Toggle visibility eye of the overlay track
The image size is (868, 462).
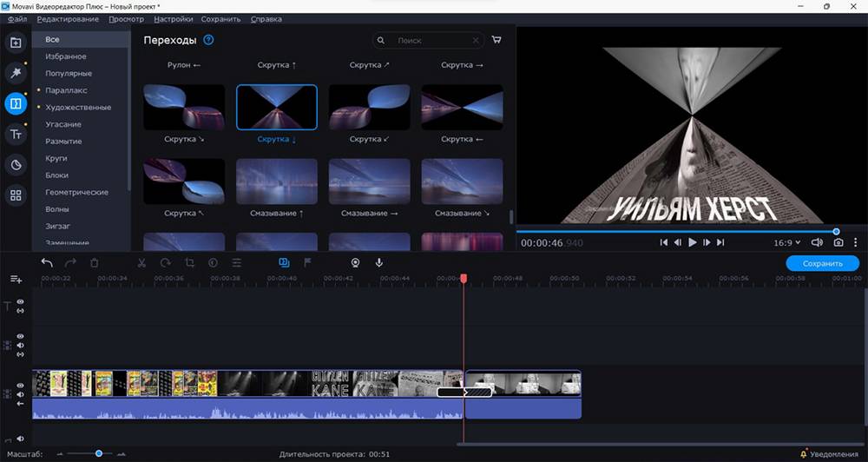pos(21,336)
